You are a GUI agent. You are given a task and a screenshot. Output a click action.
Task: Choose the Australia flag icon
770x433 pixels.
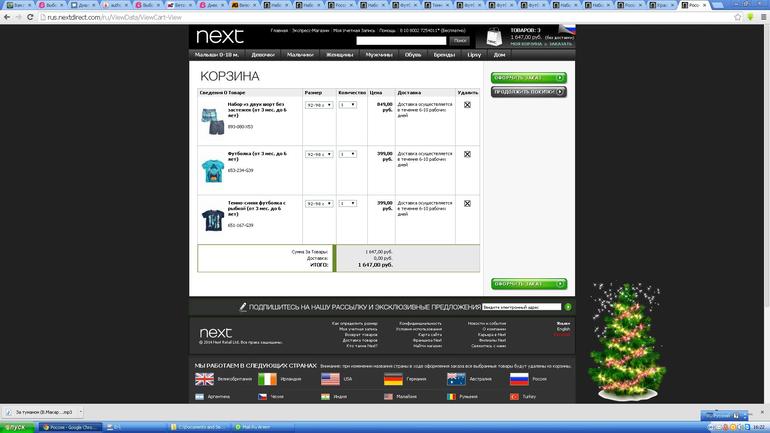[x=457, y=380]
